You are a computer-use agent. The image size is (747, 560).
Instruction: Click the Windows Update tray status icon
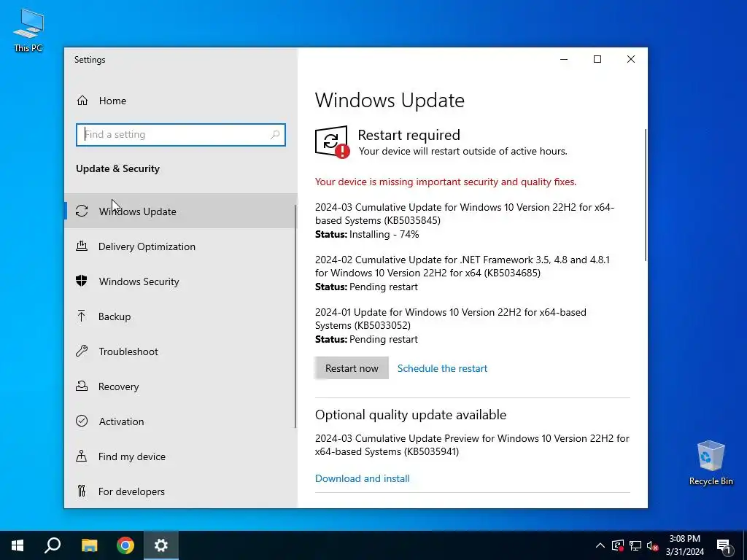pyautogui.click(x=618, y=545)
